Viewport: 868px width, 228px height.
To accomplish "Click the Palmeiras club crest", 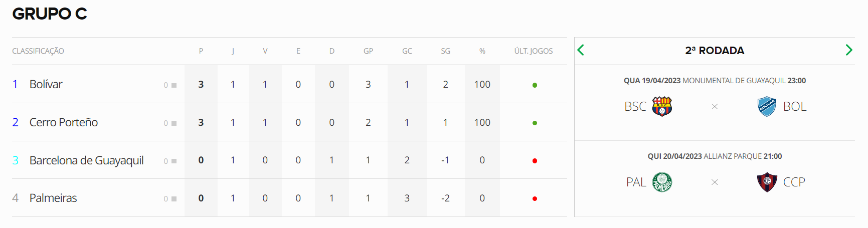I will click(x=662, y=182).
